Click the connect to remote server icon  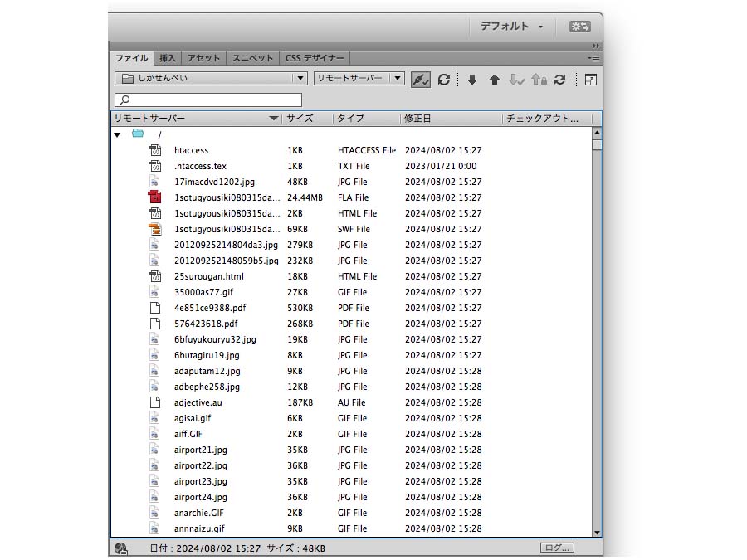(x=421, y=80)
